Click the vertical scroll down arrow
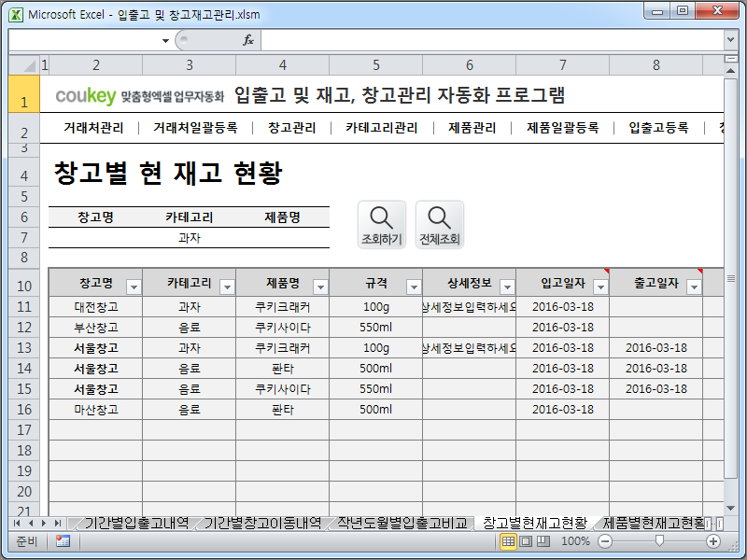This screenshot has height=560, width=747. click(730, 508)
